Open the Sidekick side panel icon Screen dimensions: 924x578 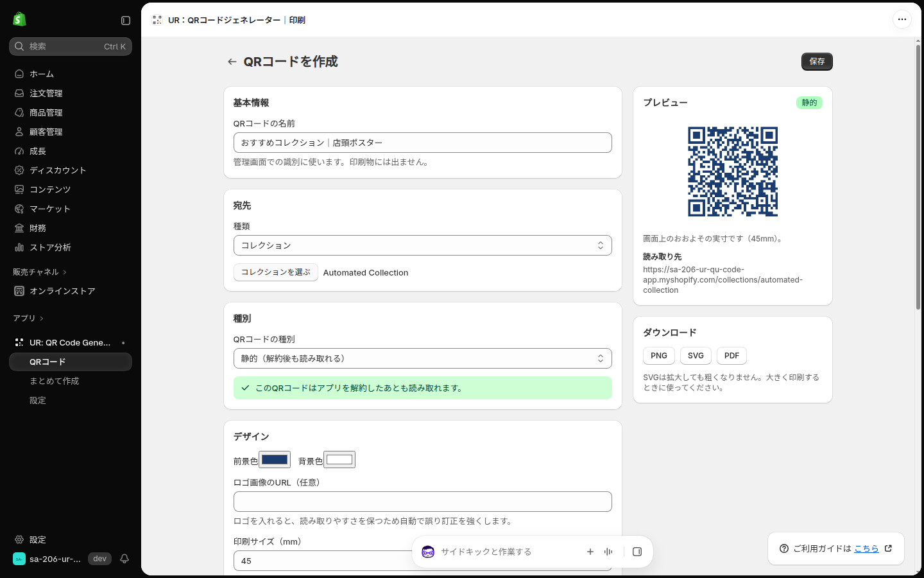pos(637,552)
